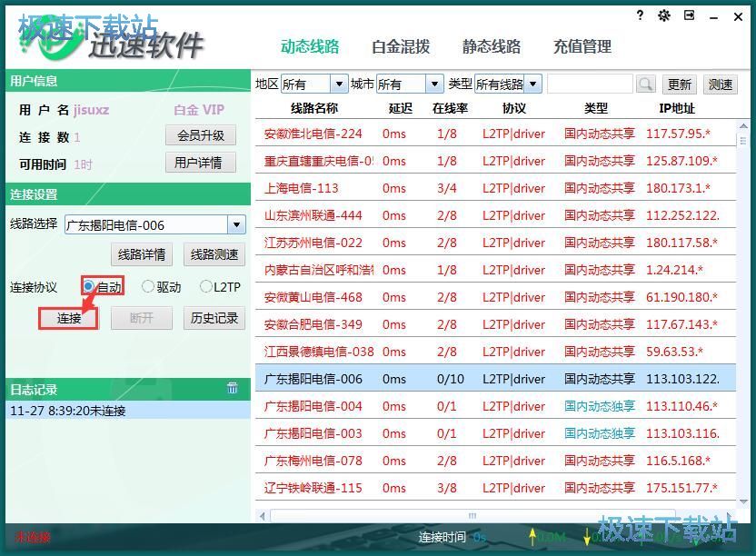Switch to 动态线路 tab
756x556 pixels.
(310, 46)
